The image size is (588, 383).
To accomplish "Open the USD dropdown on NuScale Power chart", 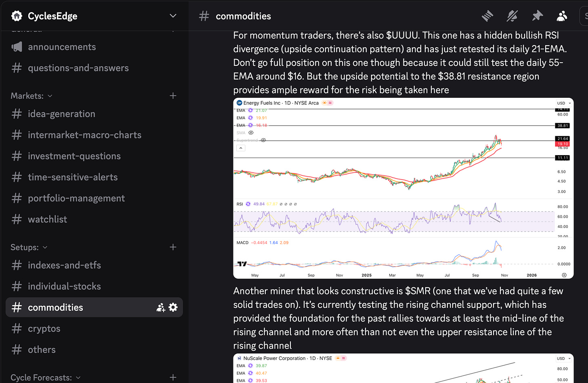I will coord(564,358).
